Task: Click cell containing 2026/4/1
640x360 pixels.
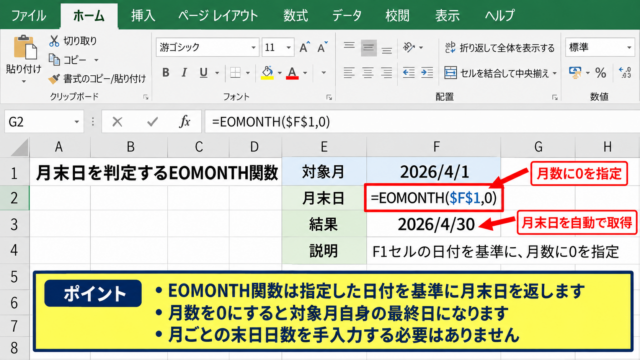Action: (x=433, y=172)
